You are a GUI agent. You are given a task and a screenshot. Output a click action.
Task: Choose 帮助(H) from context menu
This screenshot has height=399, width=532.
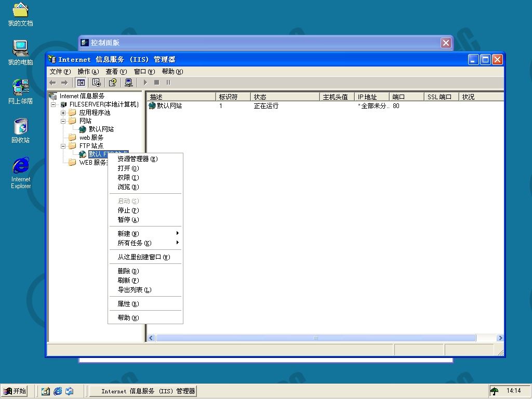point(145,317)
